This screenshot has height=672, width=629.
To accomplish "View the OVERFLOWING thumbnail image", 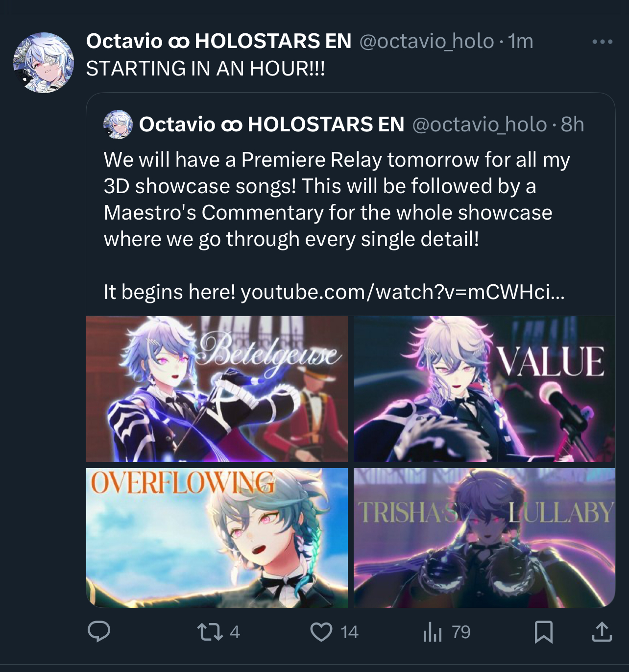I will pyautogui.click(x=217, y=538).
